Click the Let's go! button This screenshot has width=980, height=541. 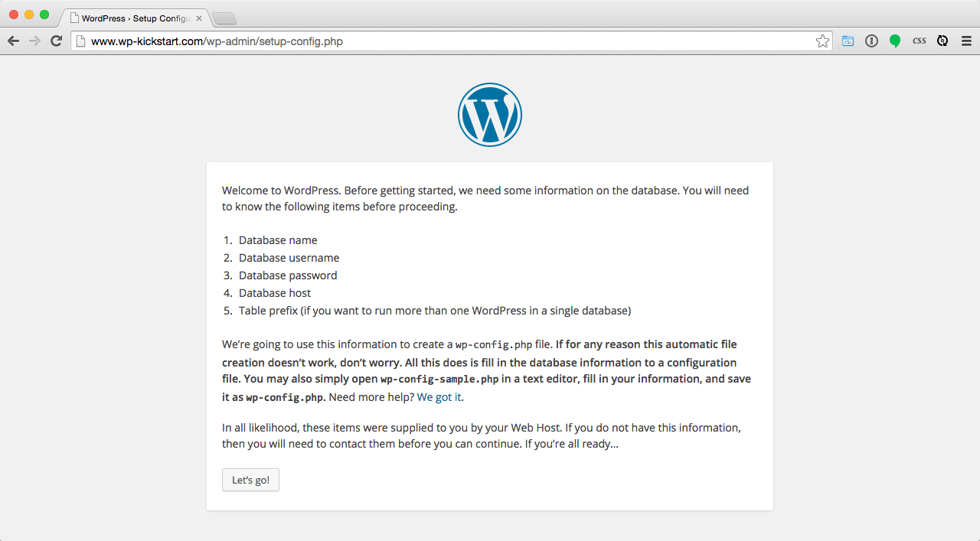coord(250,480)
